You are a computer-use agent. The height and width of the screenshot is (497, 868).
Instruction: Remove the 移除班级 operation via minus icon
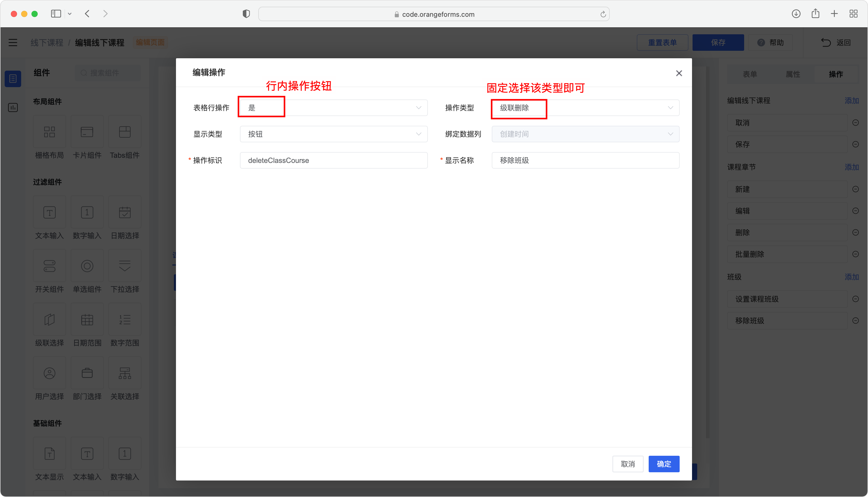855,320
